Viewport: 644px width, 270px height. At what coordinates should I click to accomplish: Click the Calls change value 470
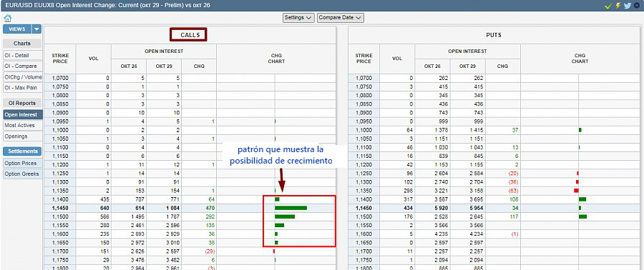(x=210, y=208)
